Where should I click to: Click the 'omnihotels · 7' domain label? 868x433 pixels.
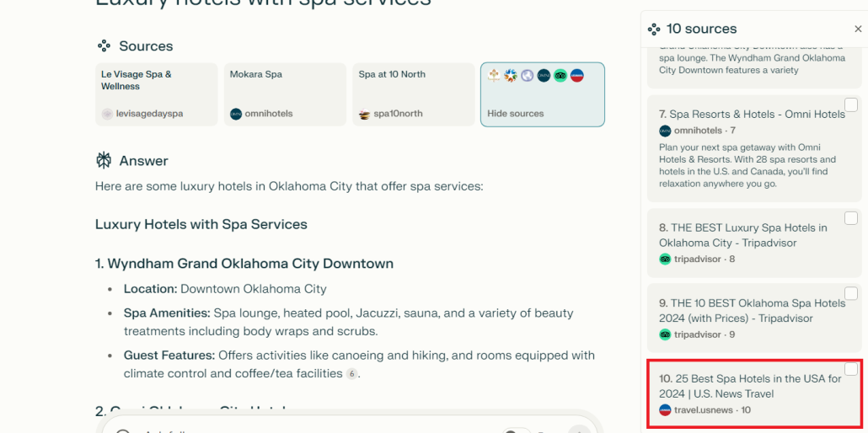point(705,131)
